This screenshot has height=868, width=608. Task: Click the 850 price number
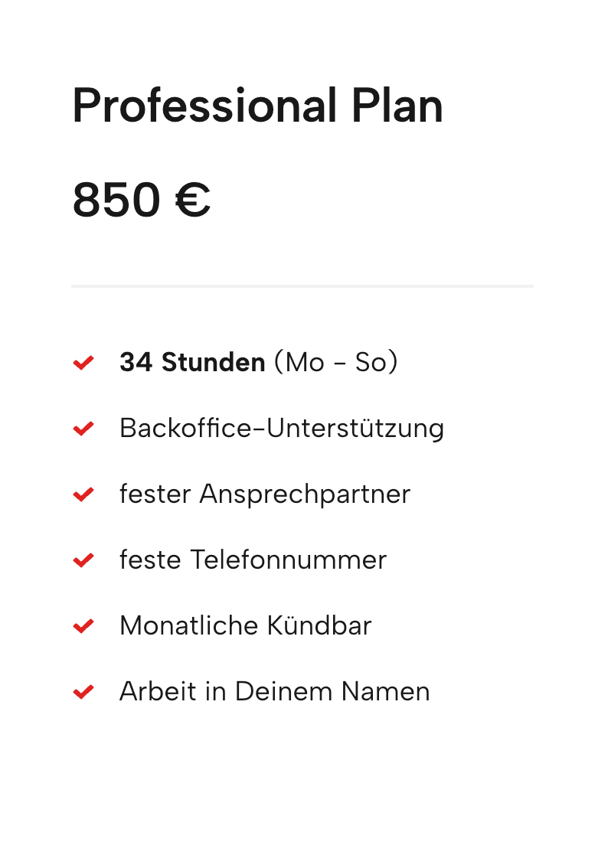click(x=116, y=201)
